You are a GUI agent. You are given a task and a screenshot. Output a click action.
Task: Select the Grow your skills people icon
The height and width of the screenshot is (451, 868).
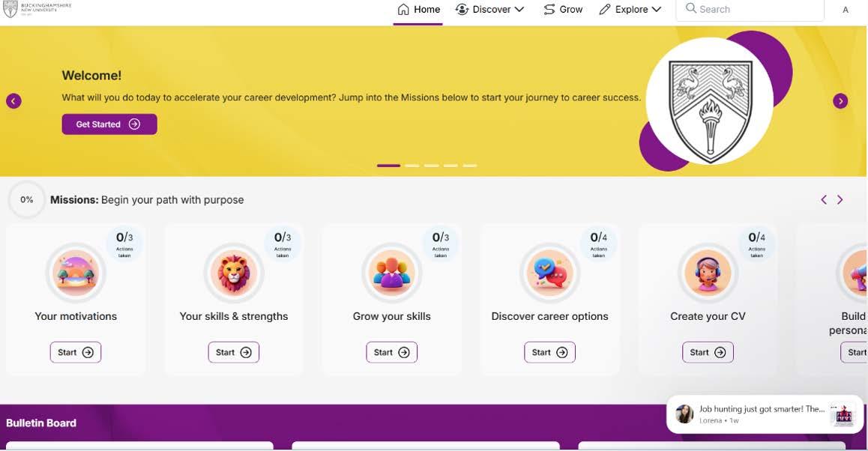click(392, 273)
